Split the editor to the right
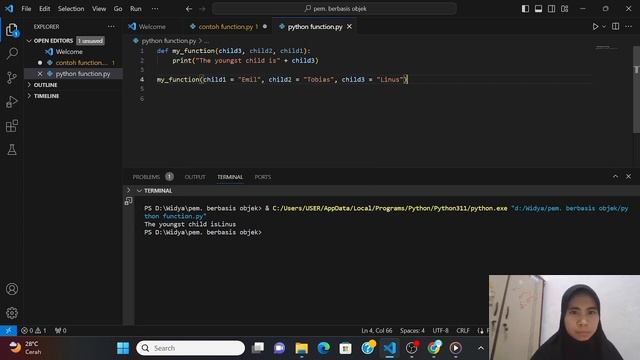The width and height of the screenshot is (640, 360). 616,27
